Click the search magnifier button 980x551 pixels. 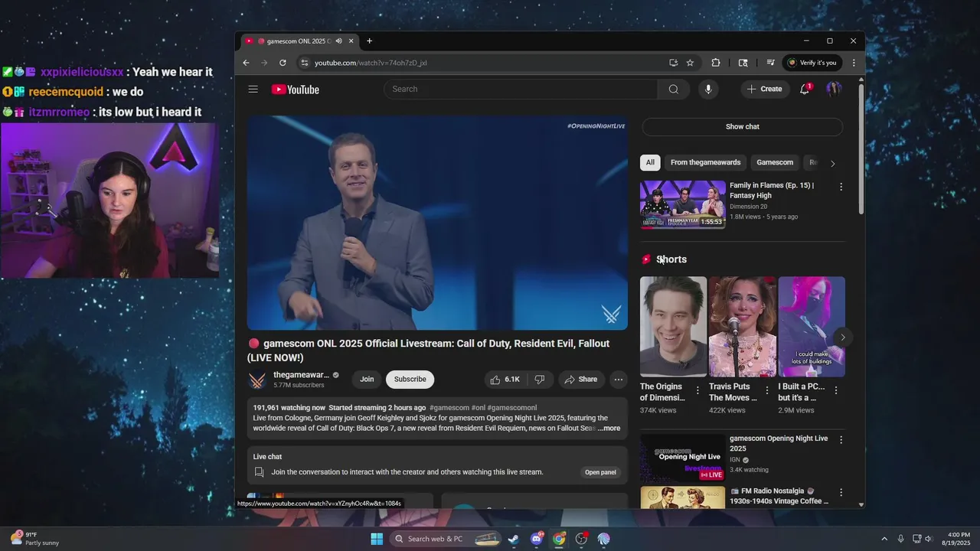[x=673, y=89]
